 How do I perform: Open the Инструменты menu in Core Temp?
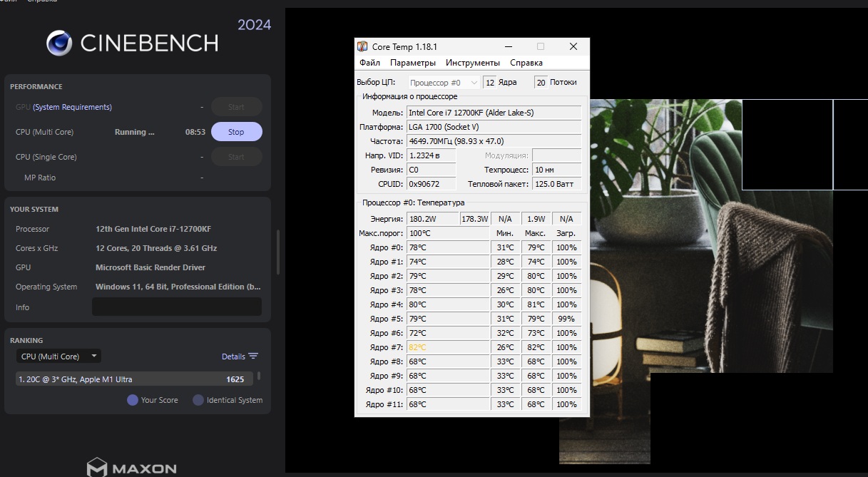coord(473,63)
